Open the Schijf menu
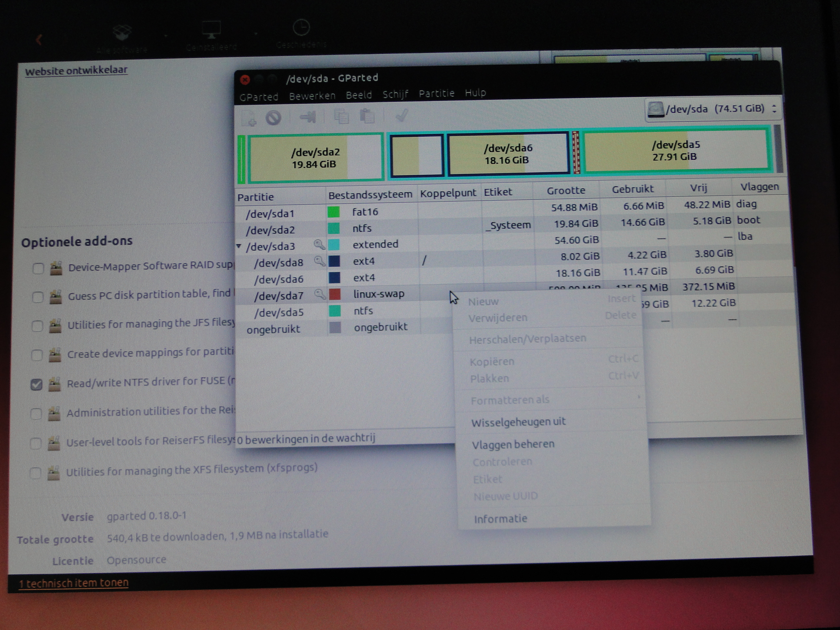Screen dimensions: 840x630 click(395, 94)
